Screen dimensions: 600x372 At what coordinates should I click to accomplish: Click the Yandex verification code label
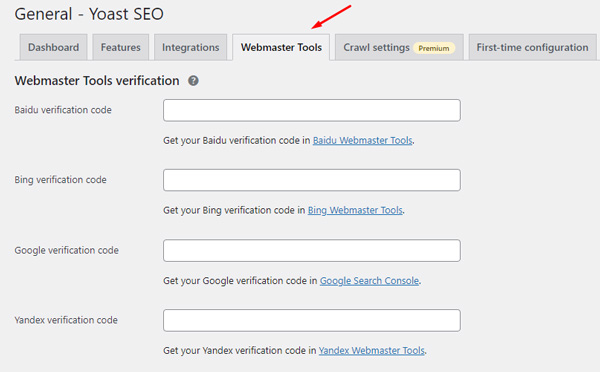tap(66, 320)
